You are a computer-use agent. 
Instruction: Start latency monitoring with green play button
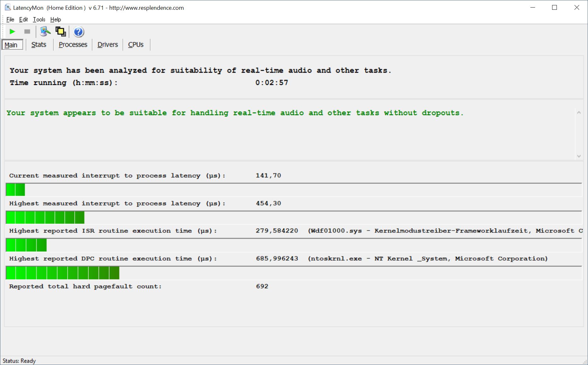click(12, 31)
